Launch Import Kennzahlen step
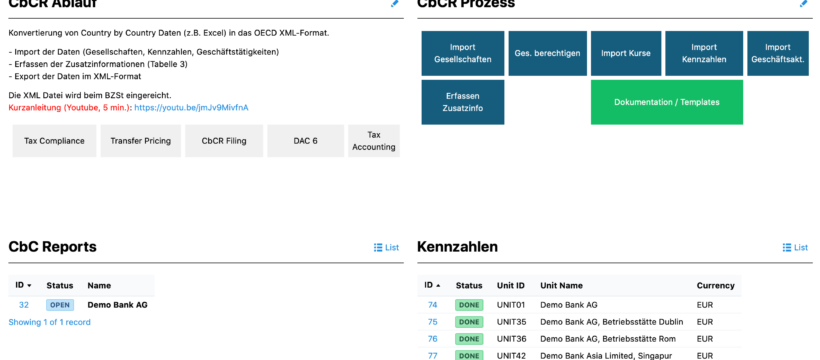 [x=704, y=53]
